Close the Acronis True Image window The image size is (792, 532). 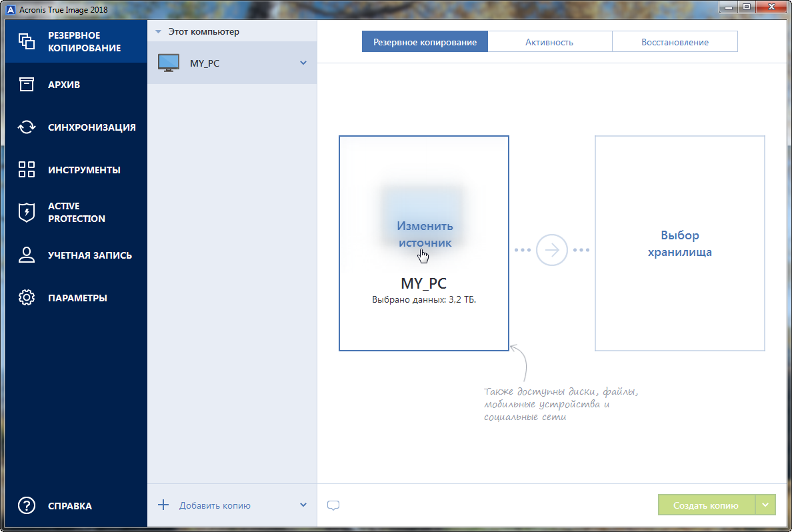pyautogui.click(x=772, y=7)
